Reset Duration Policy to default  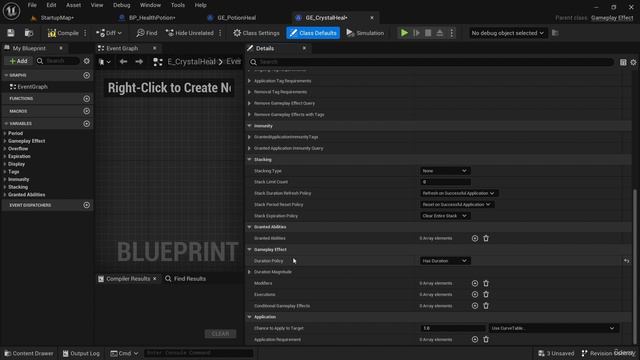pos(627,261)
